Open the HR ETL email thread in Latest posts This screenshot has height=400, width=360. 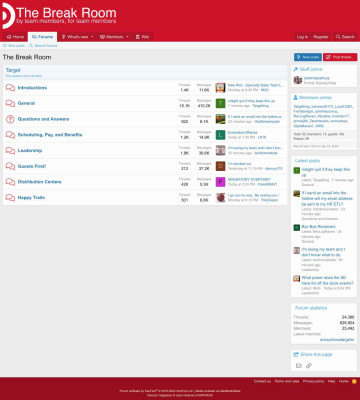click(327, 198)
